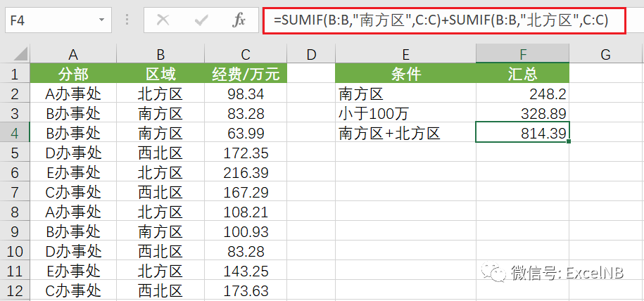This screenshot has height=301, width=644.
Task: Select 西北区 in row 10
Action: tap(160, 251)
